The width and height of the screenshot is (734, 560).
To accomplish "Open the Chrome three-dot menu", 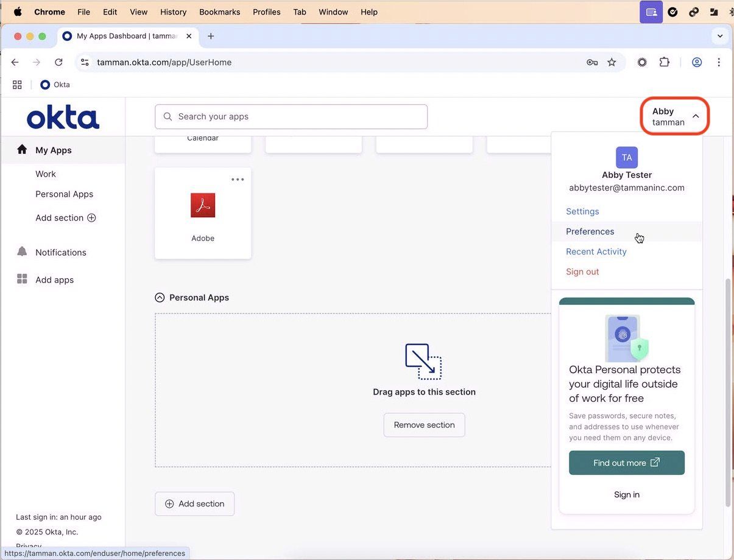I will (719, 62).
